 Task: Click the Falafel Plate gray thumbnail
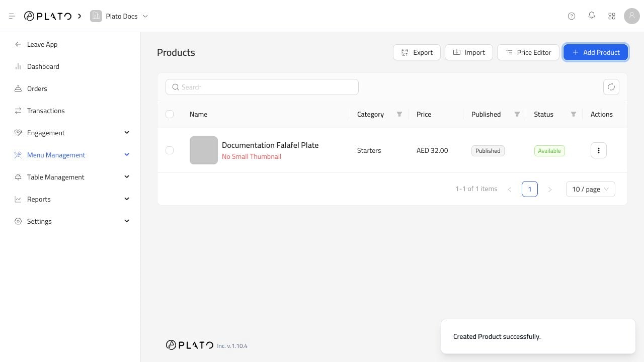tap(204, 150)
